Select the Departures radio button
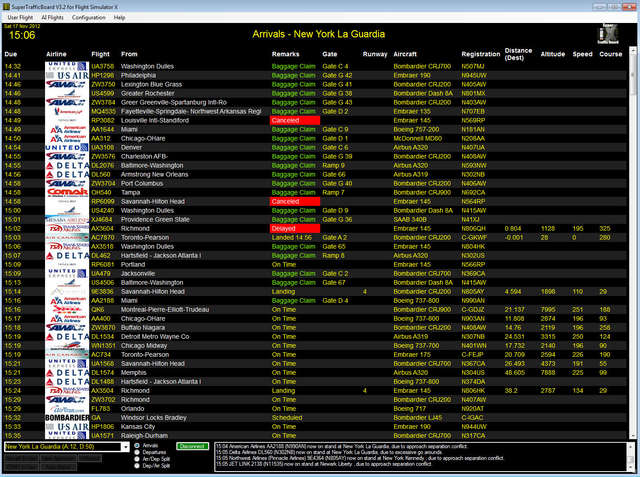This screenshot has width=640, height=477. (137, 452)
